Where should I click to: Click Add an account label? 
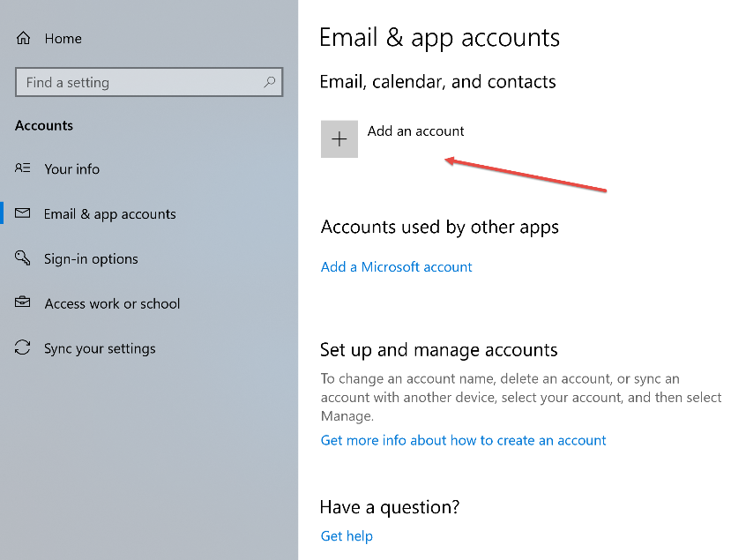click(x=415, y=131)
